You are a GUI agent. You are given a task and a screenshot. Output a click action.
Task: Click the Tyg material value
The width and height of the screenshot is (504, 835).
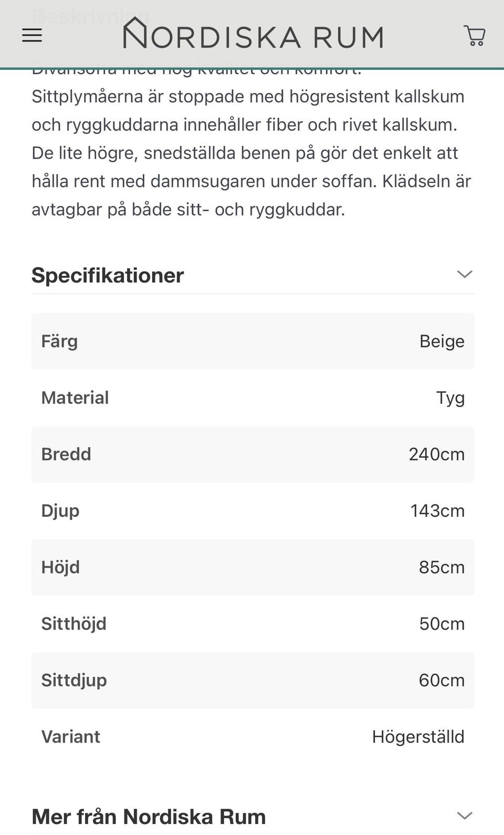[450, 398]
